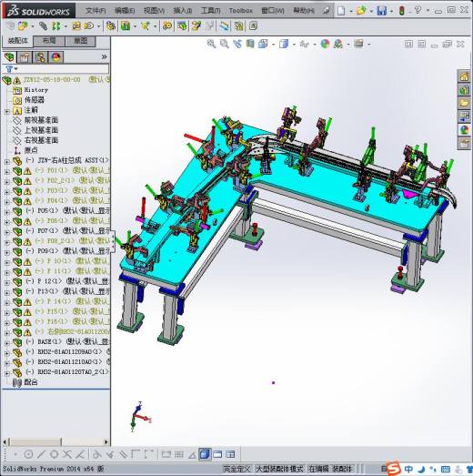
Task: Open the 工具(T) menu
Action: click(210, 11)
